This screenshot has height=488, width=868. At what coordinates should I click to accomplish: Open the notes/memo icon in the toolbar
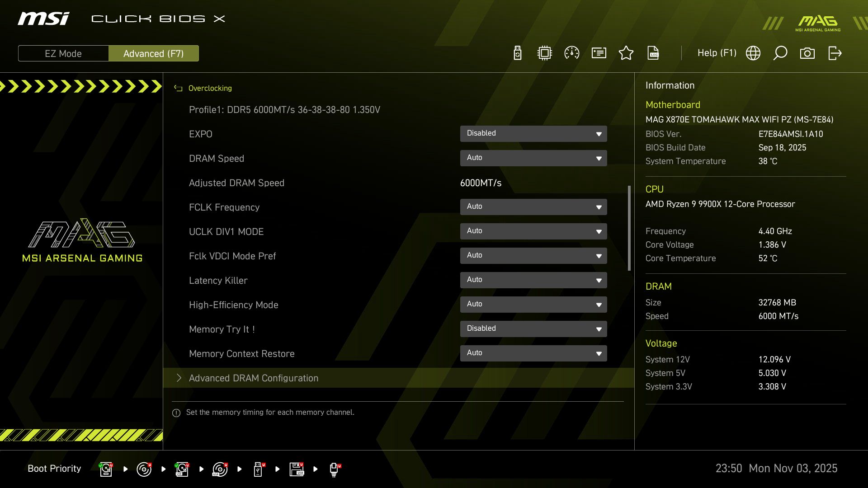point(599,53)
